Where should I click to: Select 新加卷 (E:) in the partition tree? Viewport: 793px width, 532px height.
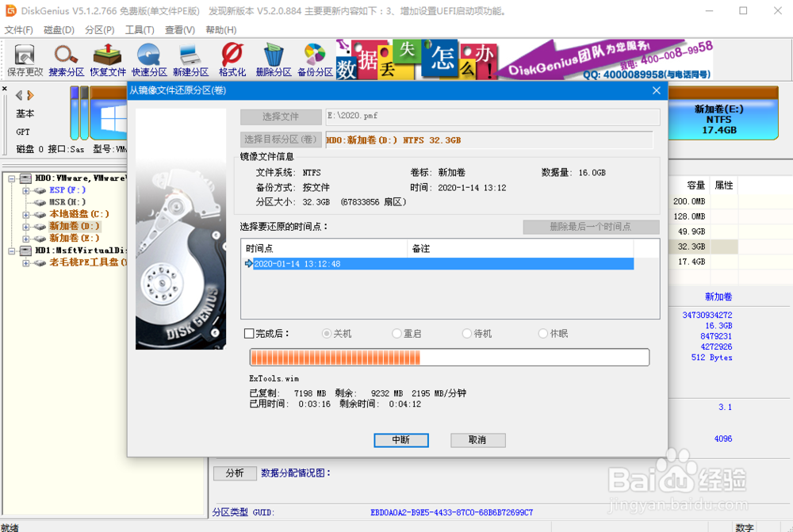click(x=74, y=238)
